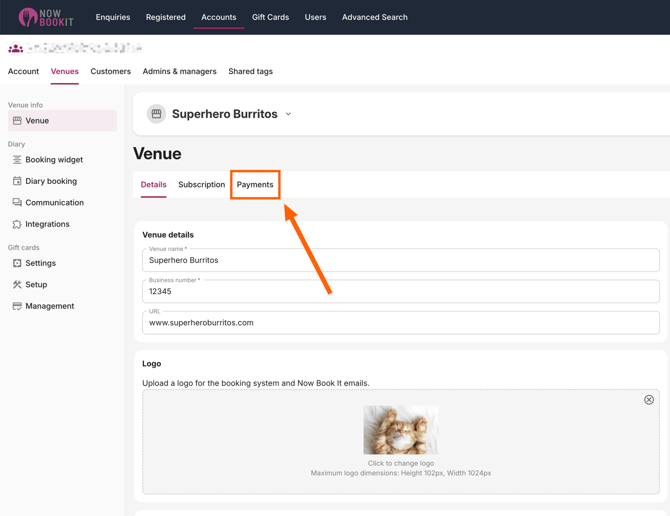This screenshot has height=516, width=670.
Task: Open Gift Cards in top navigation
Action: coord(270,17)
